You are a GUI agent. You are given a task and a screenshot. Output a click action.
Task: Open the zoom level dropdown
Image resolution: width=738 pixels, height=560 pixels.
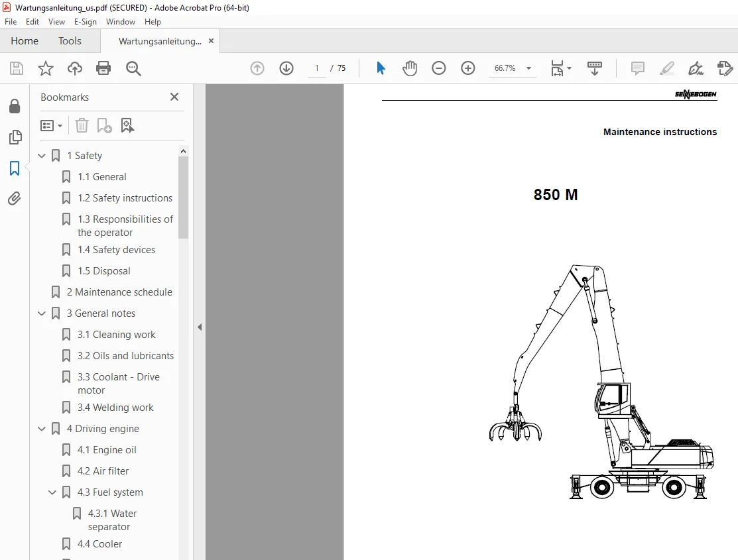528,68
